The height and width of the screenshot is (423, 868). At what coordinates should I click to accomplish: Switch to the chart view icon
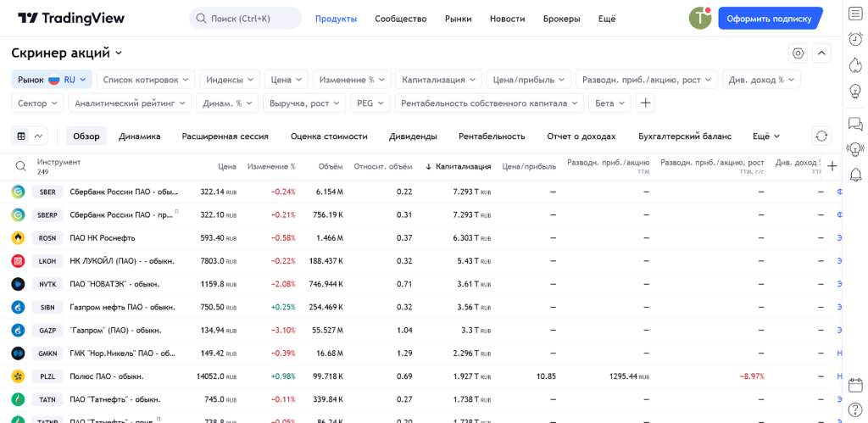click(x=39, y=136)
